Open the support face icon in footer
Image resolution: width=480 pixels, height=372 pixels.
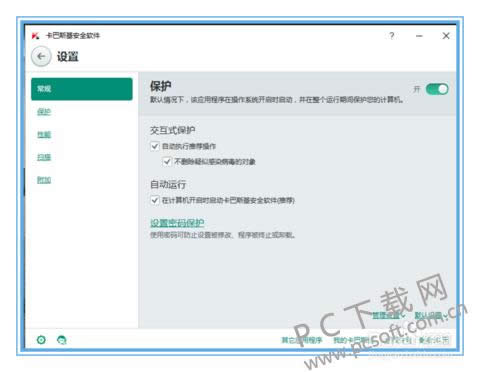pyautogui.click(x=62, y=340)
